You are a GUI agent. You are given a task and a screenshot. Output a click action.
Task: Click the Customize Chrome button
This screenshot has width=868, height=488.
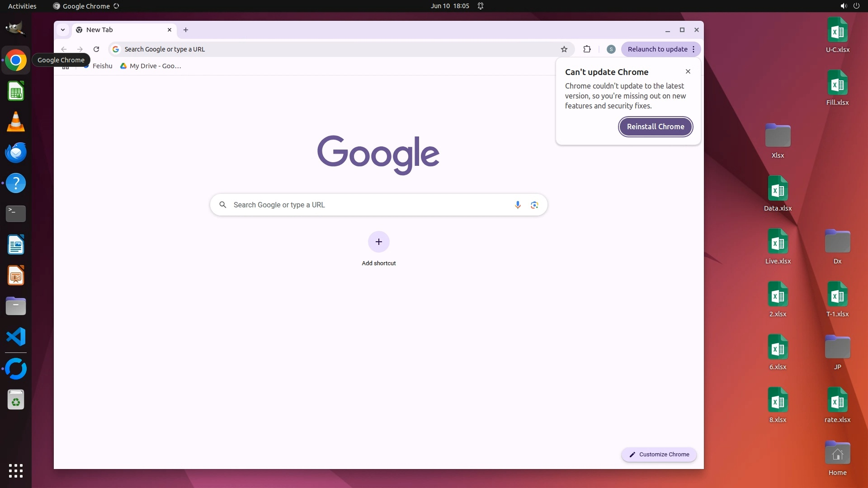(x=659, y=454)
